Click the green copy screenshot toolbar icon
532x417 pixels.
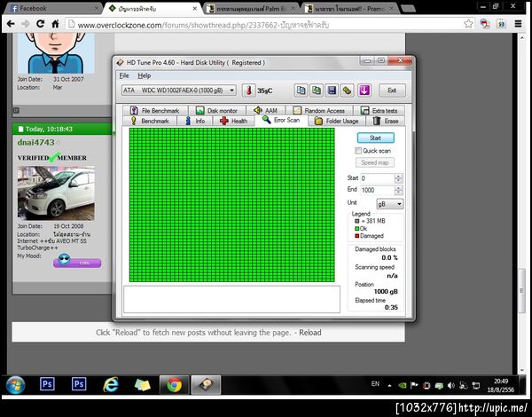[x=317, y=90]
